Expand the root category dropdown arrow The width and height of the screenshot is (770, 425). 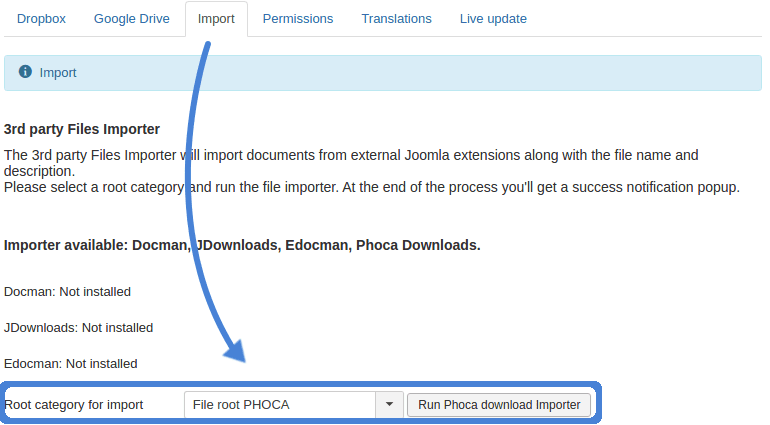click(x=388, y=405)
